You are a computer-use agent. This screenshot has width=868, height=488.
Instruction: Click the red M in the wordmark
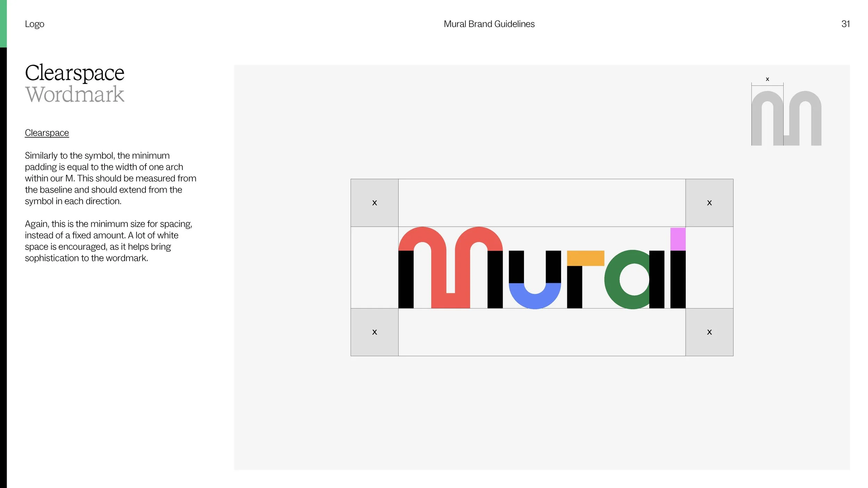coord(450,268)
